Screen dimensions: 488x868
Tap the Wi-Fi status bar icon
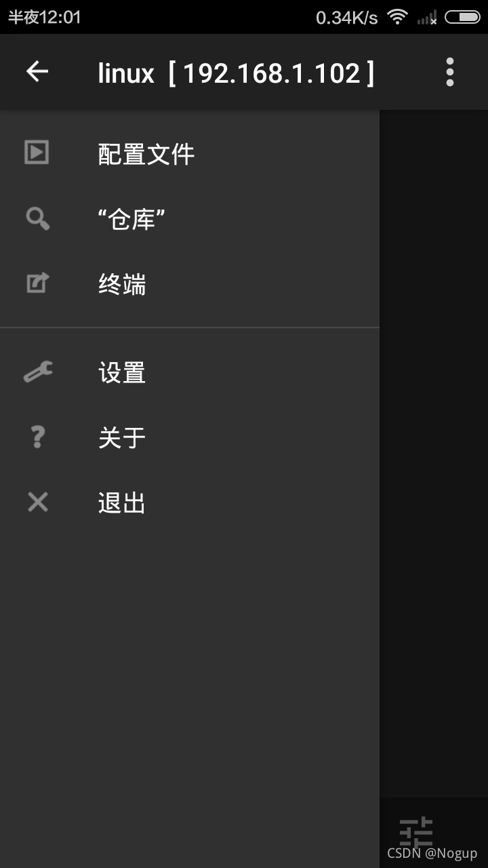coord(397,17)
